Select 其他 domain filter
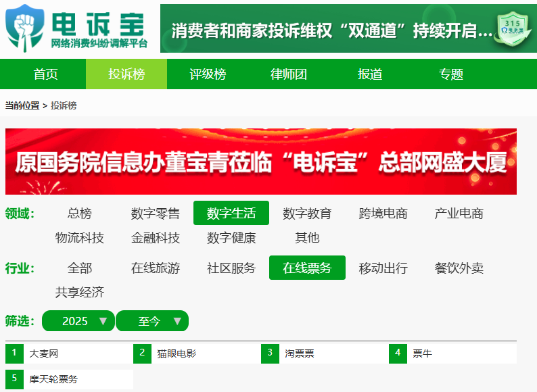 307,237
